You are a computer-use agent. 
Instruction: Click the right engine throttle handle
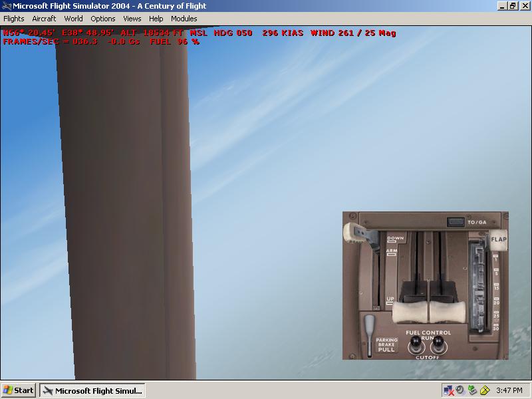click(448, 312)
